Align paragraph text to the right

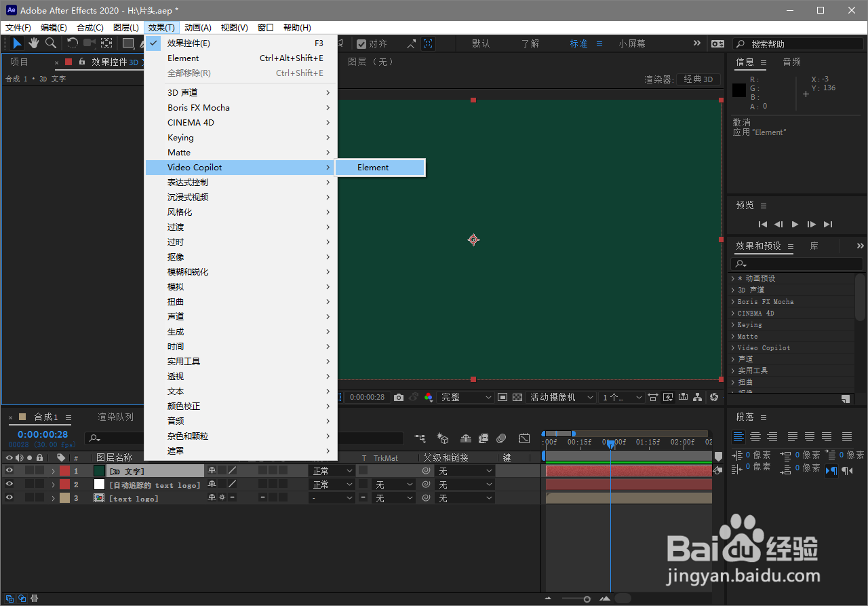(771, 437)
